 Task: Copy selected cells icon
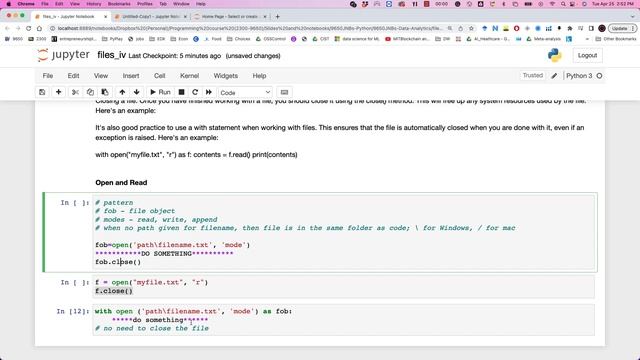click(90, 92)
